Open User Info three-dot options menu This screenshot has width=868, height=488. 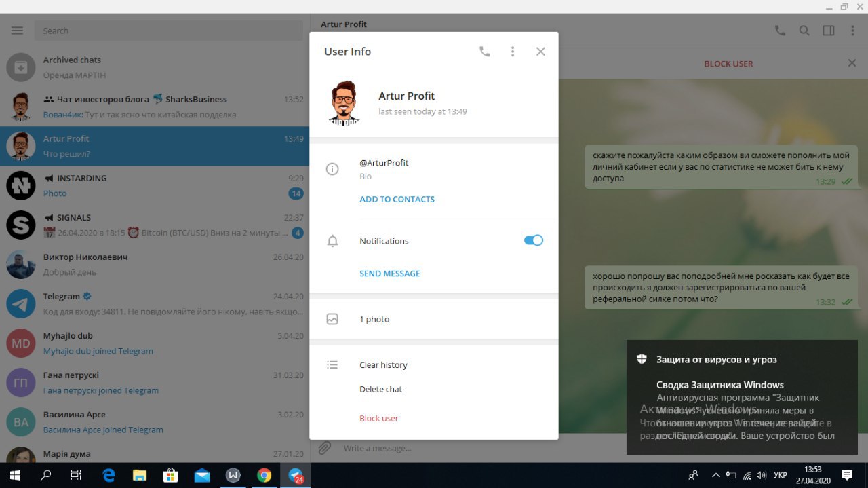tap(513, 52)
